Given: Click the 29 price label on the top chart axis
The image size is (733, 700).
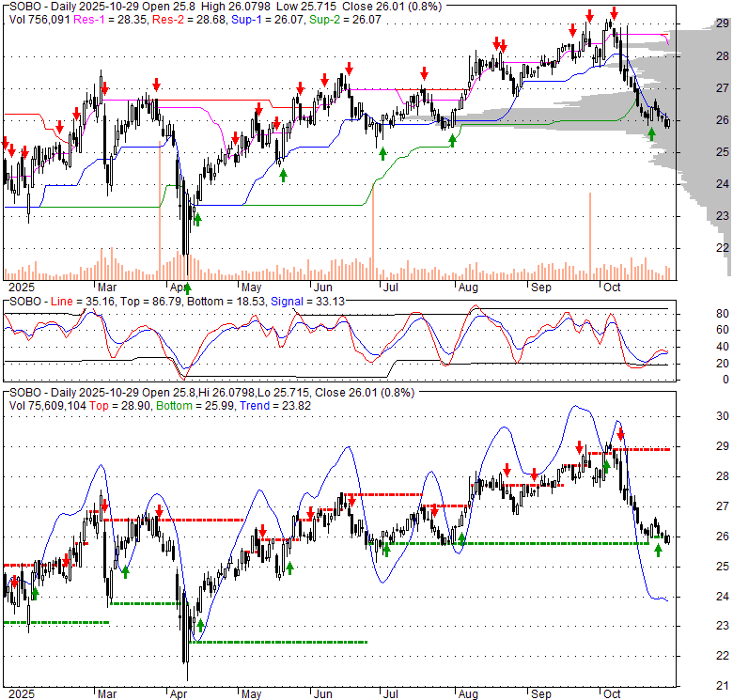Looking at the screenshot, I should point(723,23).
